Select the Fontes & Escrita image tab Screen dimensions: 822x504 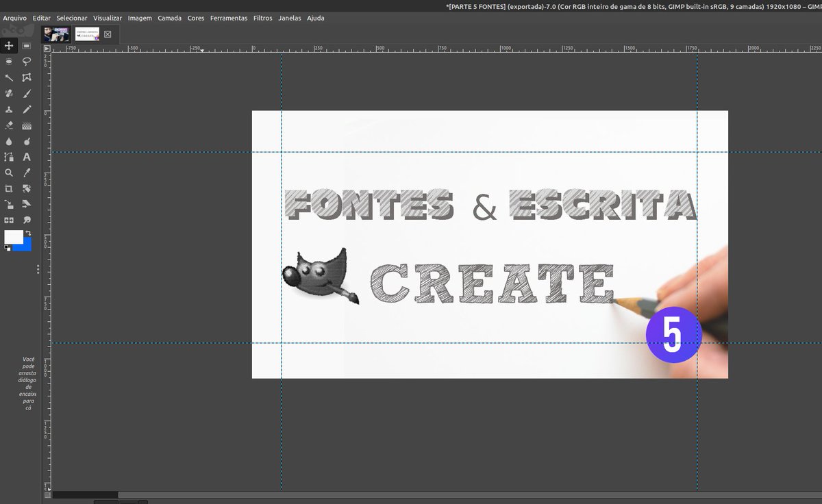(x=87, y=34)
